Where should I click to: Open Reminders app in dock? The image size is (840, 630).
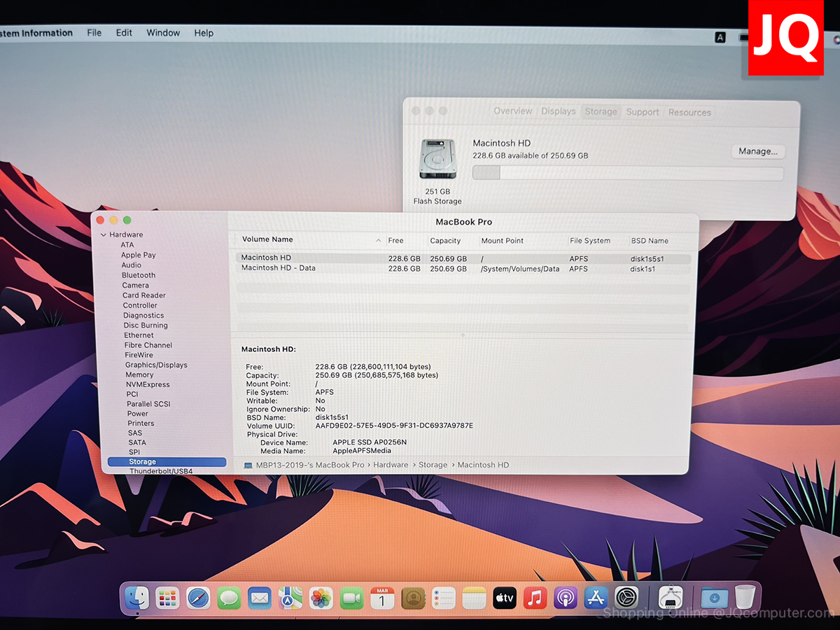[444, 598]
